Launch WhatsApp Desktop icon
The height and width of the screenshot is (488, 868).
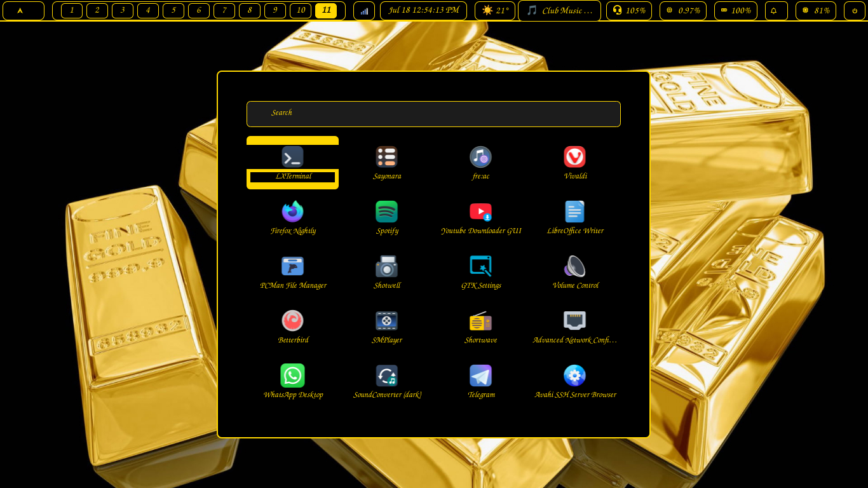[292, 376]
